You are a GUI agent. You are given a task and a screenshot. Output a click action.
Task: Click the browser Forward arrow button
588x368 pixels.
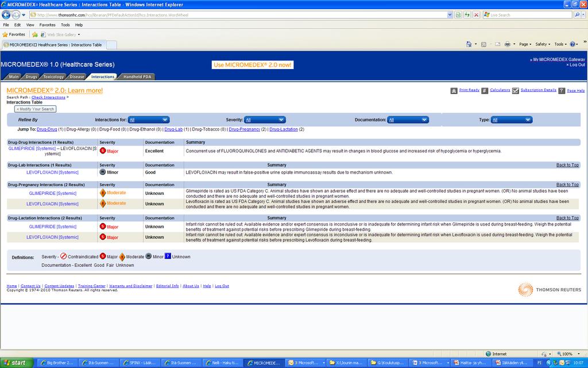pyautogui.click(x=16, y=14)
